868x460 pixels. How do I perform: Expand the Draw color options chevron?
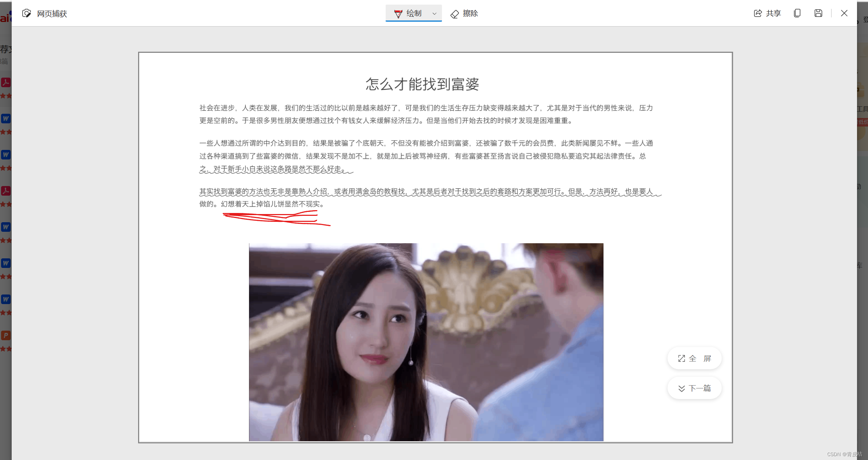(x=434, y=13)
